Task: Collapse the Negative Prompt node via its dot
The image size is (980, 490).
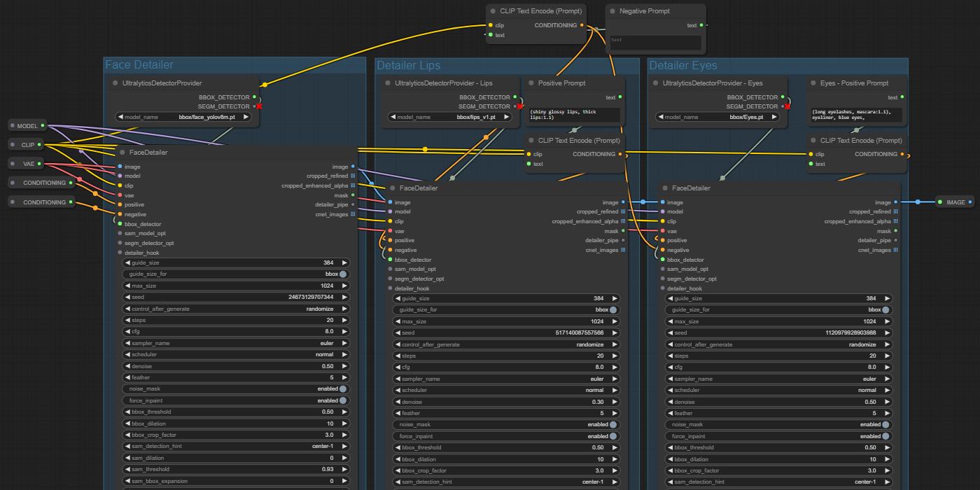Action: (612, 11)
